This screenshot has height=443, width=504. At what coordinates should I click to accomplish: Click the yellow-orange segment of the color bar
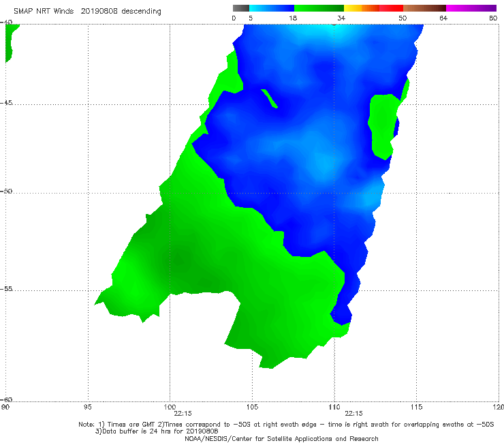coord(362,8)
